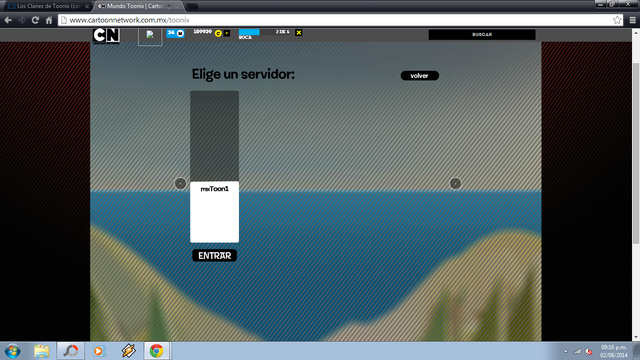Open Windows Explorer folder in taskbar
The height and width of the screenshot is (360, 640).
[x=42, y=351]
